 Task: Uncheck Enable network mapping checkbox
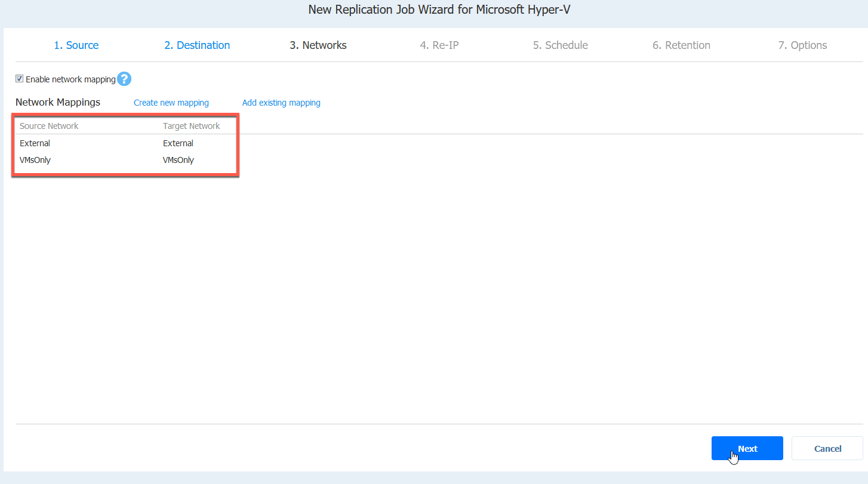[x=19, y=79]
